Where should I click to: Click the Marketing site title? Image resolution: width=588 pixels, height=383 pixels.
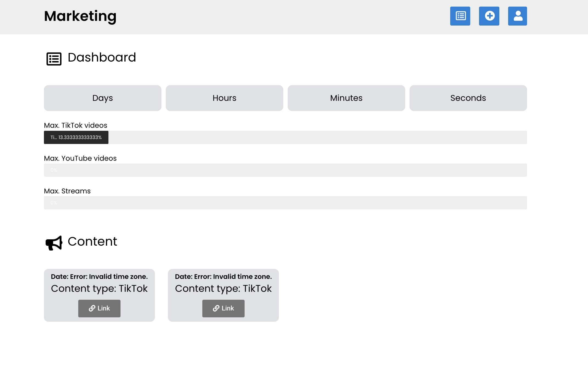coord(80,16)
